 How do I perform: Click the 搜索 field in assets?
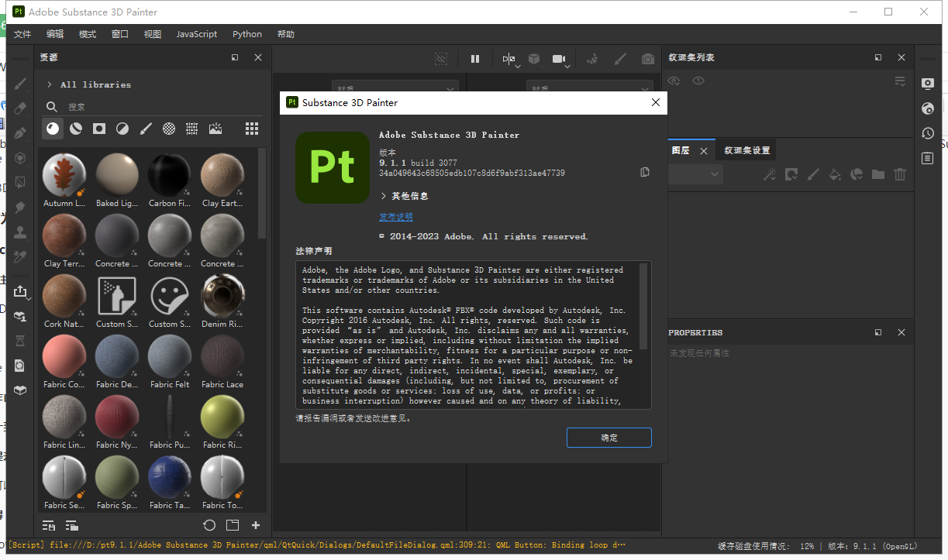click(x=155, y=107)
